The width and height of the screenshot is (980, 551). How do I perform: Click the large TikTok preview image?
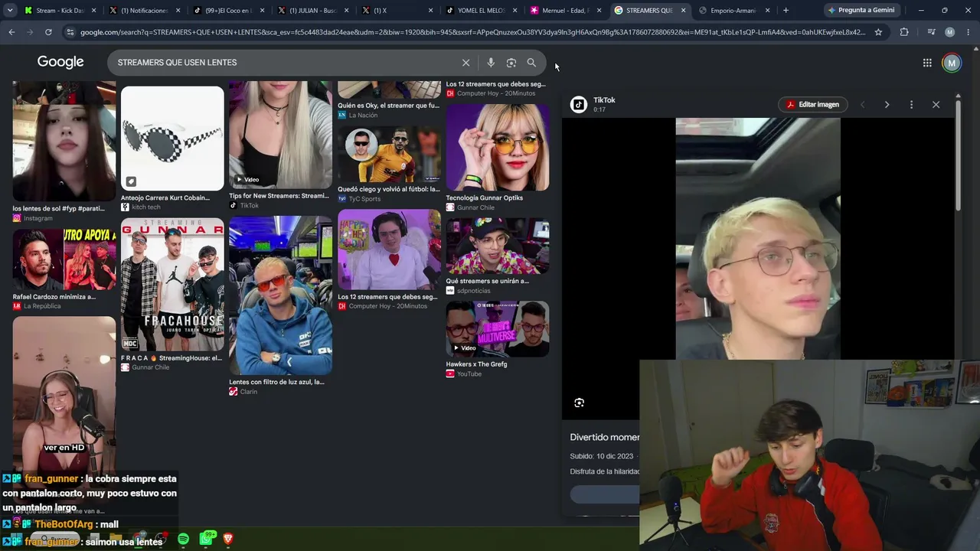[758, 239]
